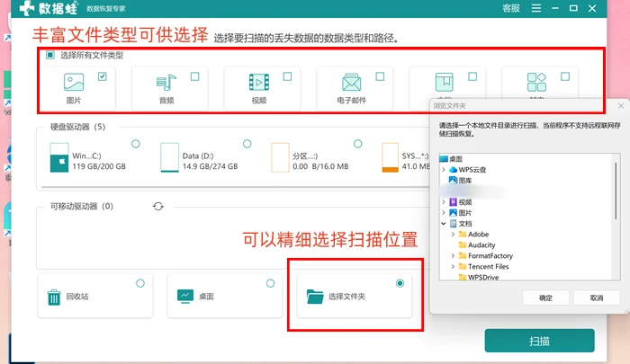Viewport: 630px width, 364px height.
Task: Click the hard drives horizontal scrollbar
Action: pos(235,187)
